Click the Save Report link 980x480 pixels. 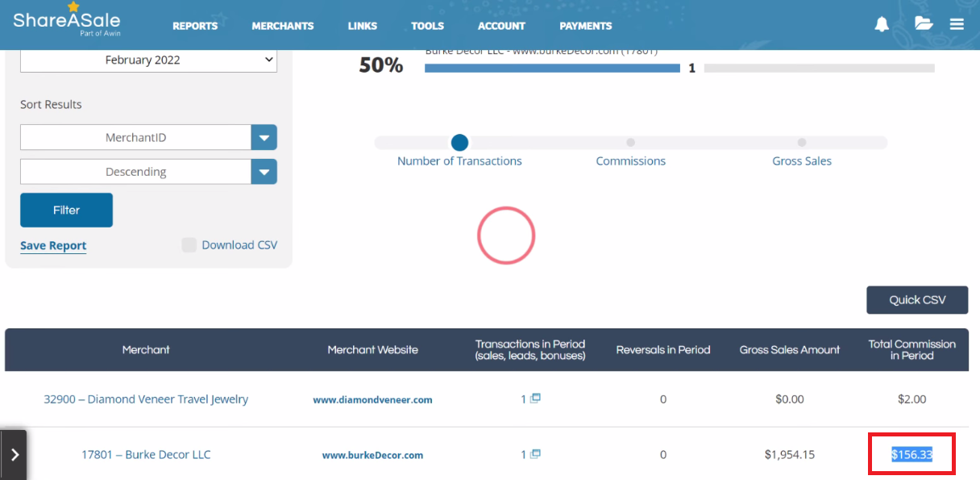click(53, 246)
